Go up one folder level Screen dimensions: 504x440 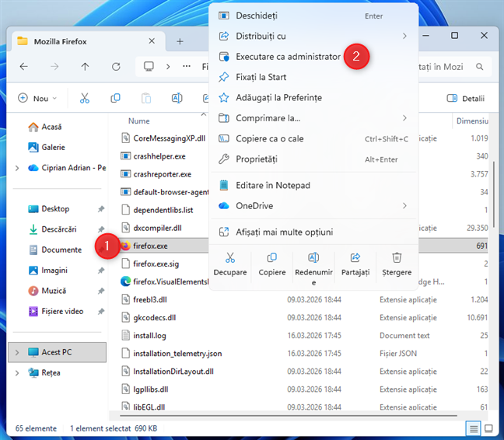pyautogui.click(x=85, y=67)
